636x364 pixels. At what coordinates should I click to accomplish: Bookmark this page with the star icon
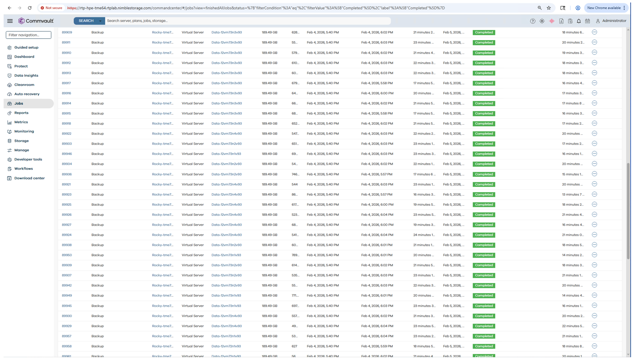point(549,8)
